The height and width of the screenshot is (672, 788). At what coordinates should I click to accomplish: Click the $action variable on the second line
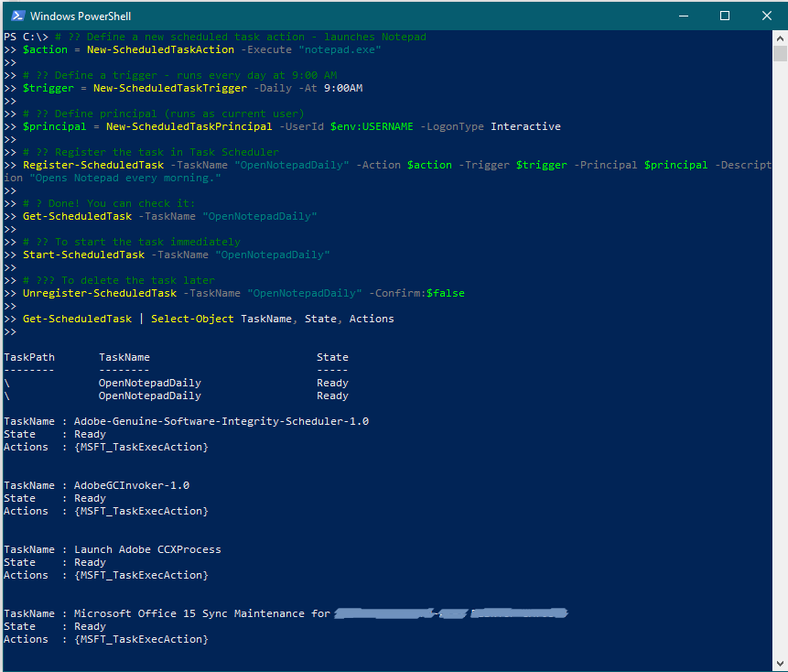[x=45, y=49]
